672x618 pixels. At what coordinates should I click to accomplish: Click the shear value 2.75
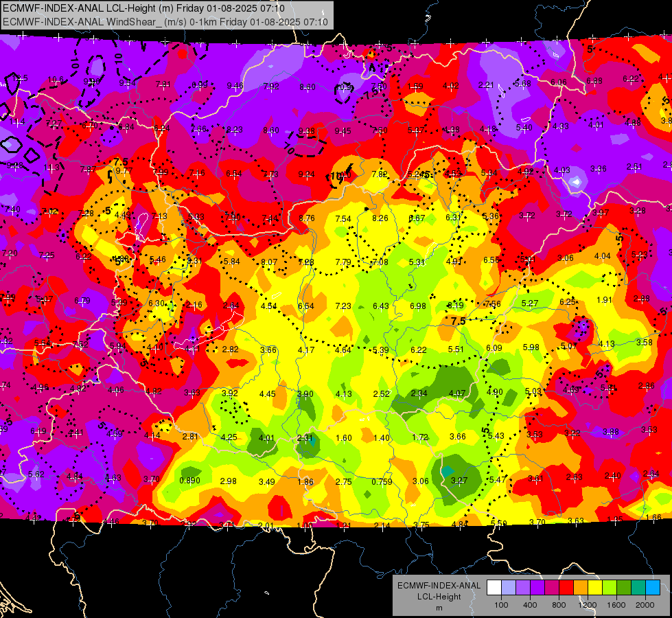pos(344,481)
